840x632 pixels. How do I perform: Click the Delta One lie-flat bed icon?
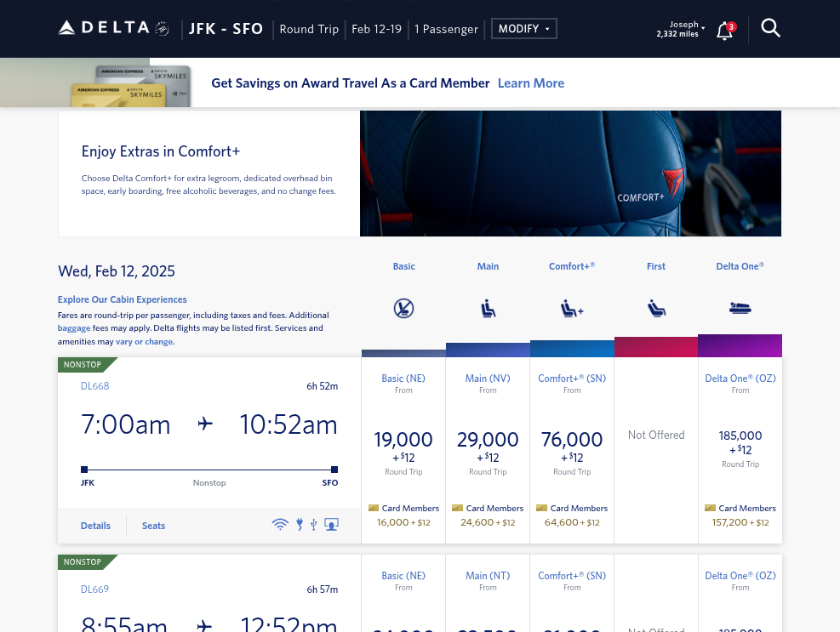click(x=740, y=308)
